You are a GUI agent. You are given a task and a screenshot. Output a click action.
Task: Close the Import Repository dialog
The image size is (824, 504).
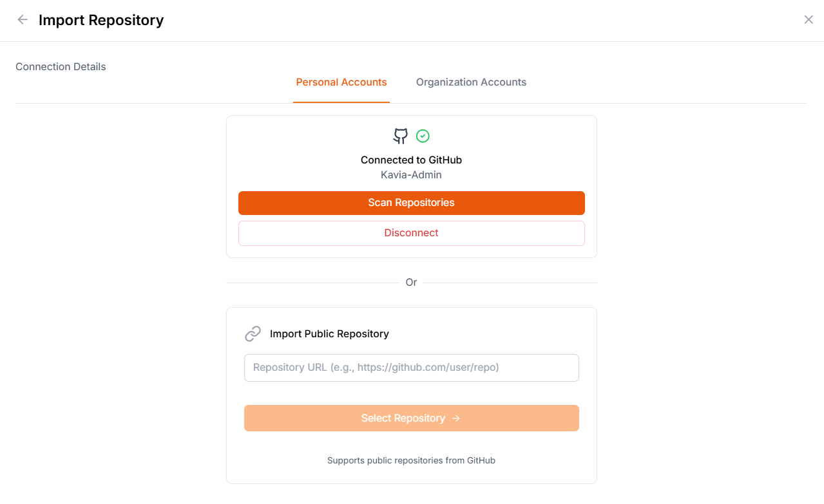coord(809,20)
